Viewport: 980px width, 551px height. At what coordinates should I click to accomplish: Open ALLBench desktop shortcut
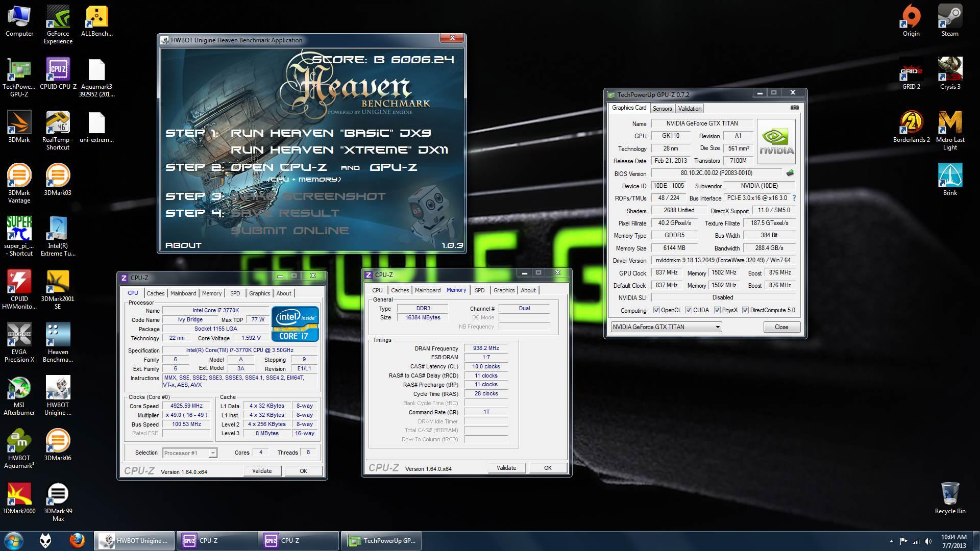(x=96, y=21)
